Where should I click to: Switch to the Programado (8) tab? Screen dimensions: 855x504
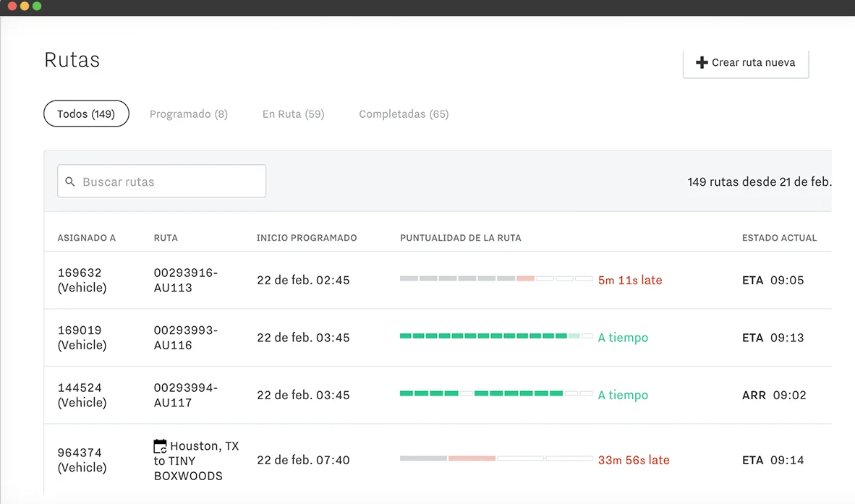pyautogui.click(x=189, y=114)
